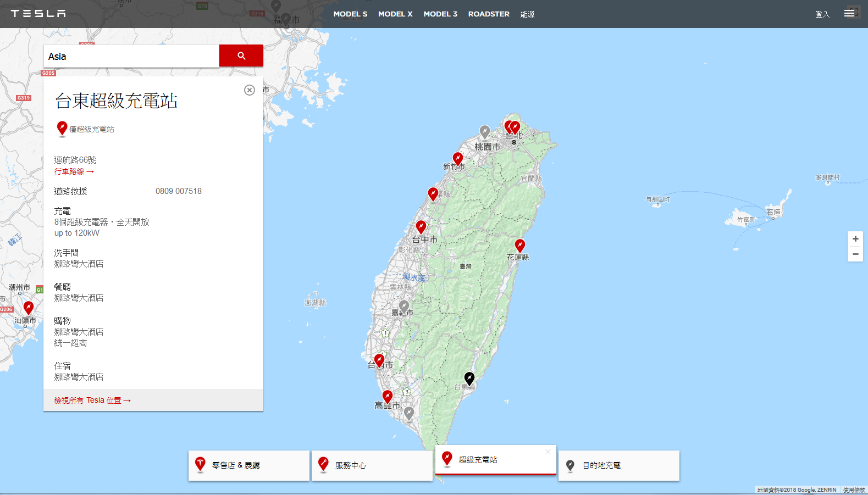The image size is (868, 495).
Task: Click 娜路彎大酒店 under 洗手間
Action: [x=79, y=264]
